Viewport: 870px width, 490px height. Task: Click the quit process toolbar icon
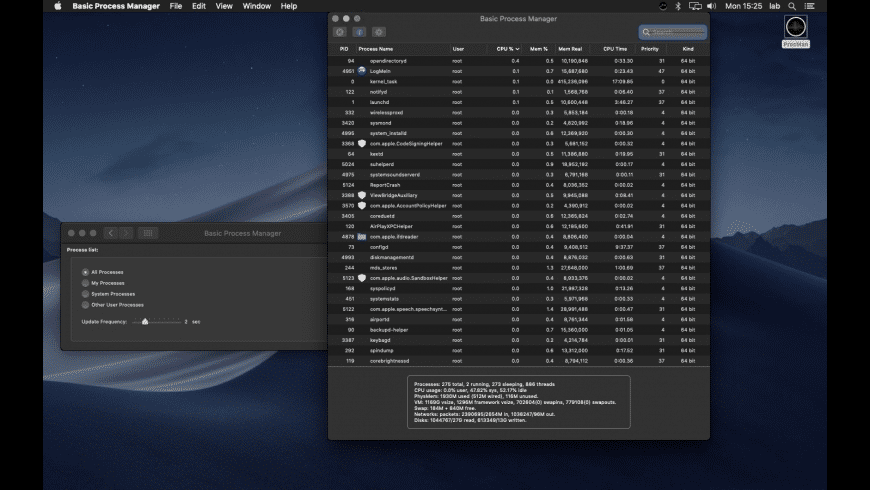pyautogui.click(x=340, y=32)
